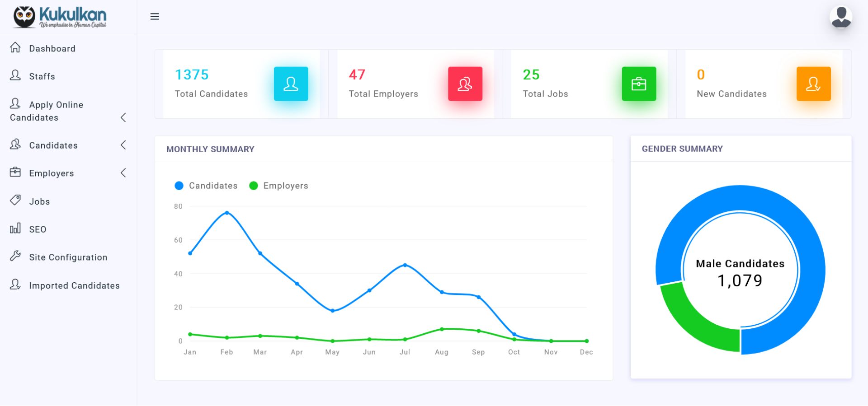Click the cyan Total Candidates icon
The height and width of the screenshot is (406, 868).
pyautogui.click(x=291, y=84)
